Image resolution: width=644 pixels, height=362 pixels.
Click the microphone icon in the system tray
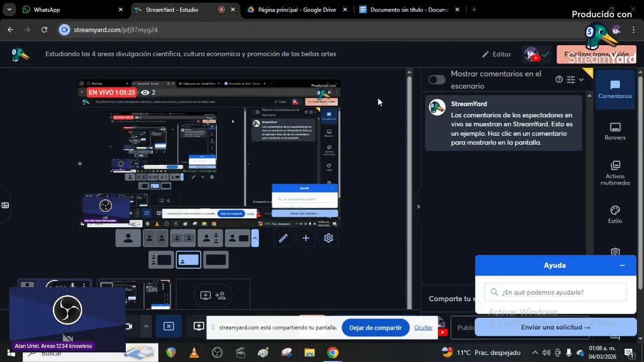click(569, 352)
